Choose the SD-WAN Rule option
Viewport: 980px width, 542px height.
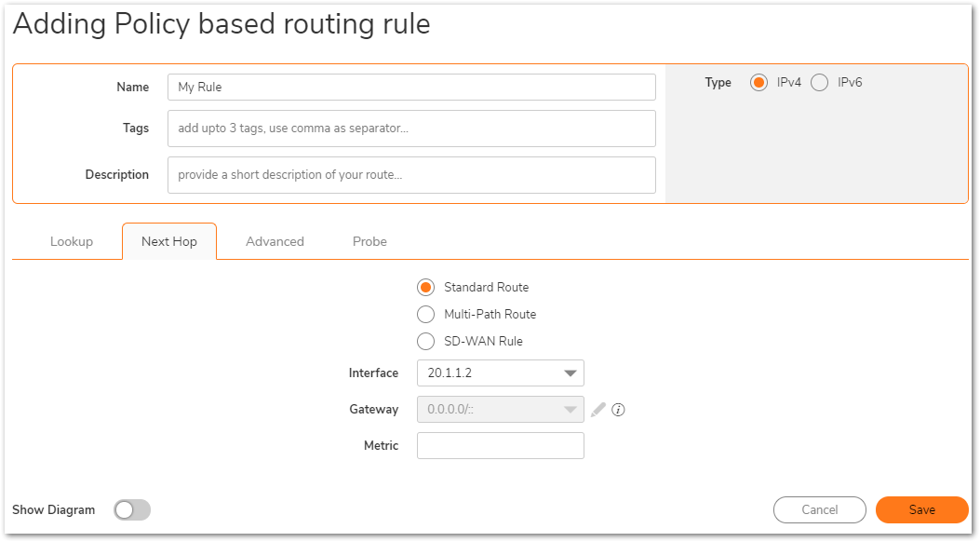click(x=425, y=342)
